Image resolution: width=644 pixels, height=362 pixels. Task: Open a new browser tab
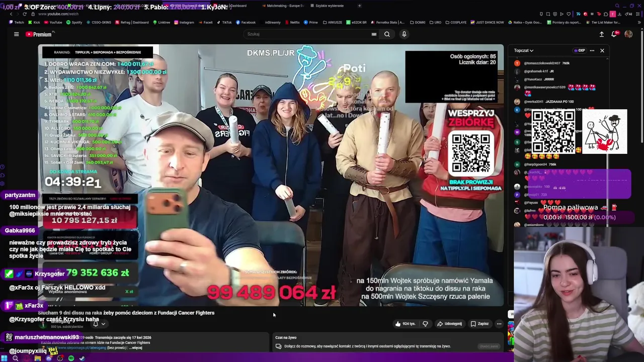pos(359,6)
